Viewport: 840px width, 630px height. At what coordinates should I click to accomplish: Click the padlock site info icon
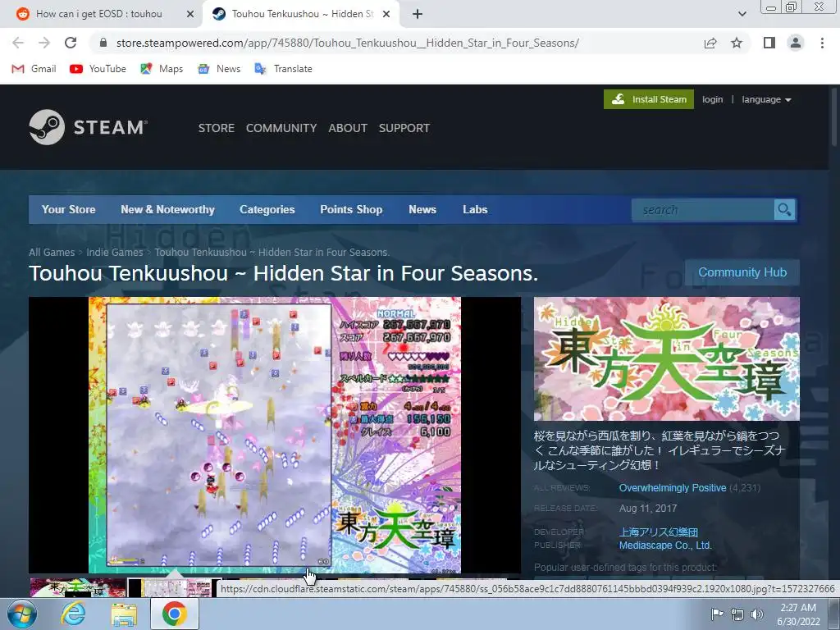pos(103,43)
